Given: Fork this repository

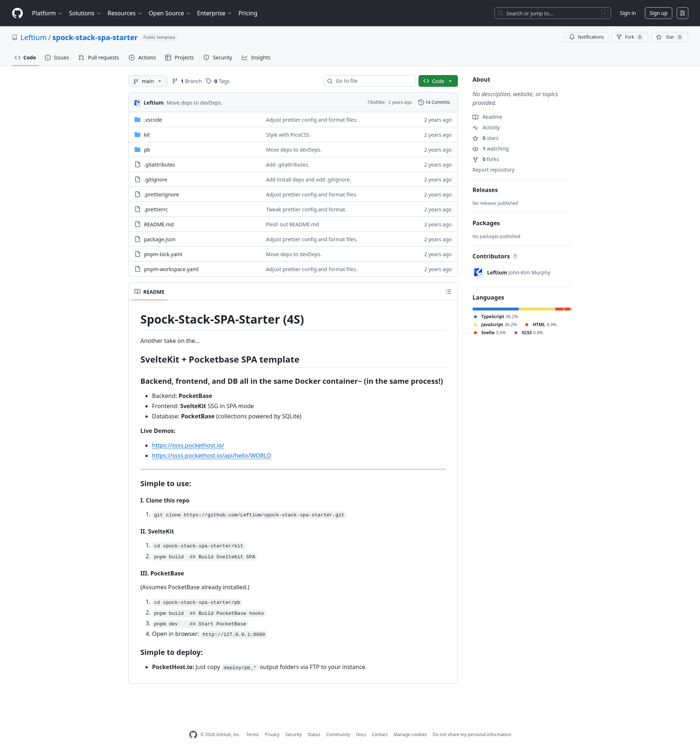Looking at the screenshot, I should coord(630,37).
